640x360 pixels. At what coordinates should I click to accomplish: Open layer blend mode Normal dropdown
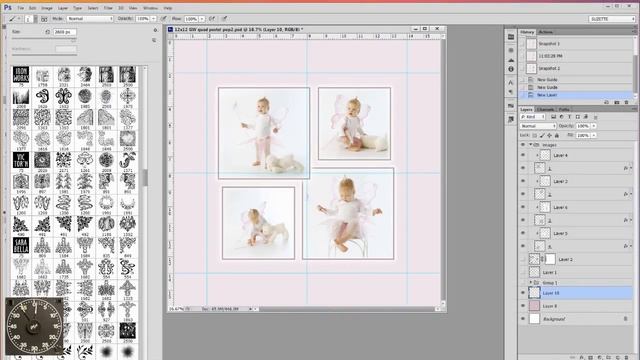[x=538, y=126]
